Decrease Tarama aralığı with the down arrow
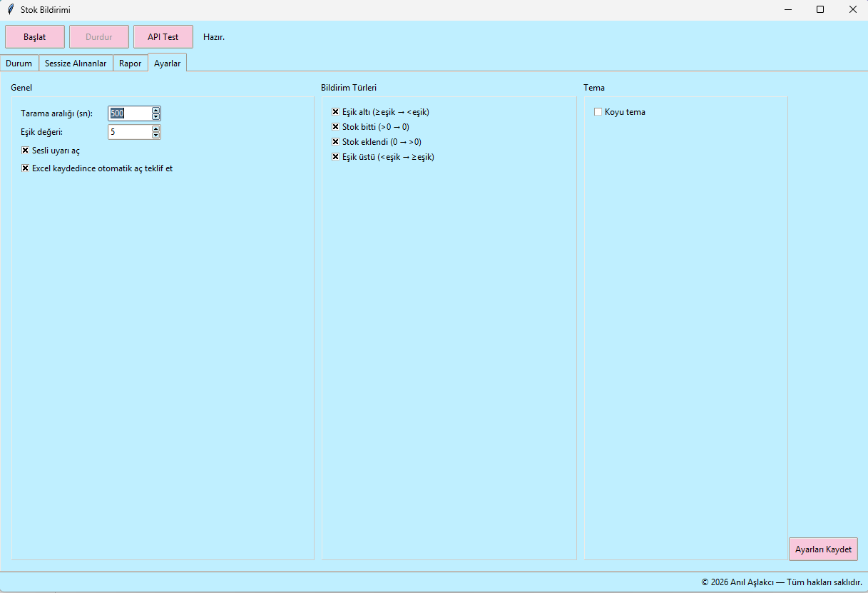 click(156, 116)
